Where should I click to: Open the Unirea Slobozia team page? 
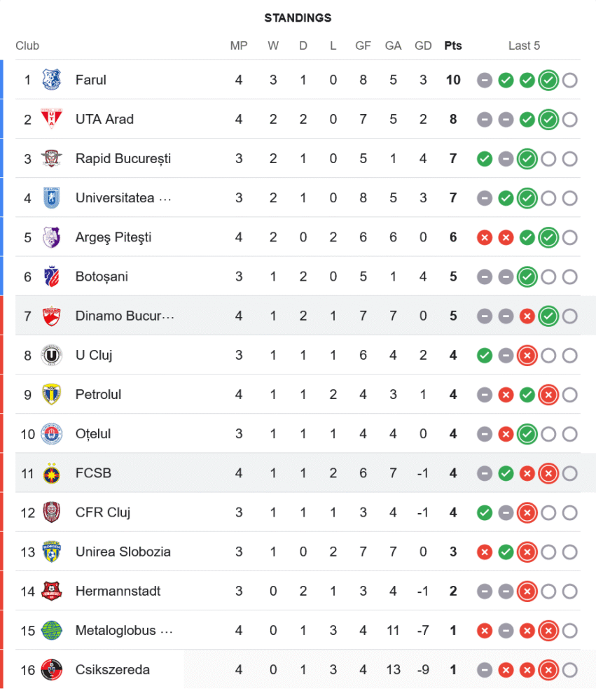point(123,552)
